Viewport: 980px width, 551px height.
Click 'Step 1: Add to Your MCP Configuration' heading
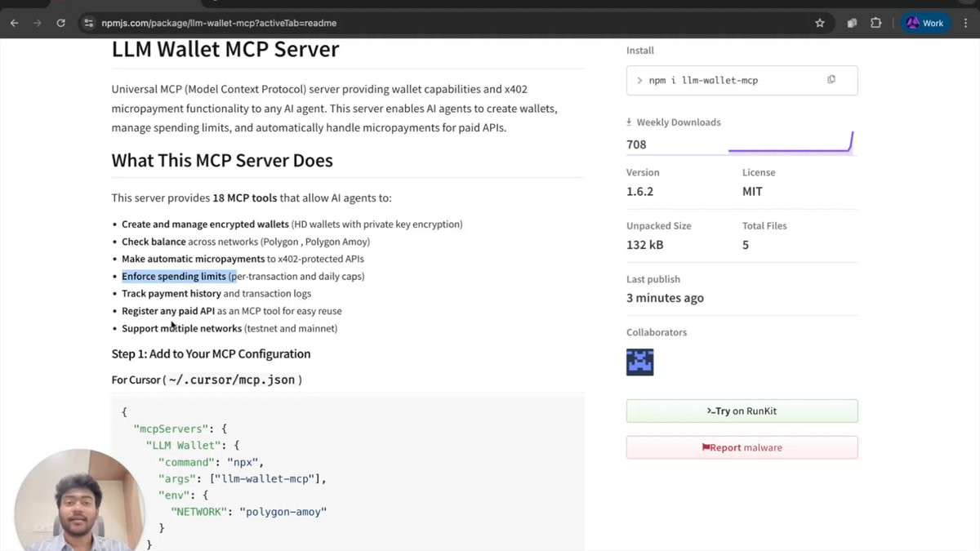[x=211, y=353]
